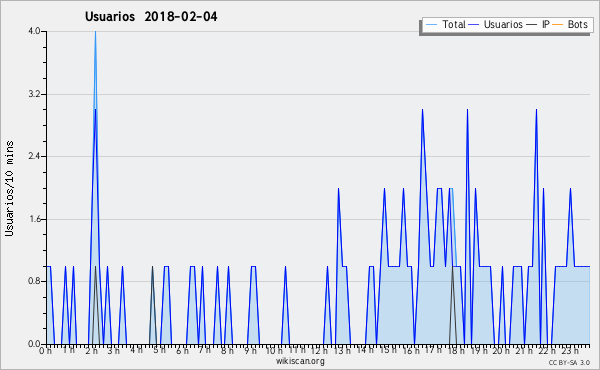The height and width of the screenshot is (370, 600).
Task: Click the 2.0 peak at 13 h
Action: [x=338, y=189]
